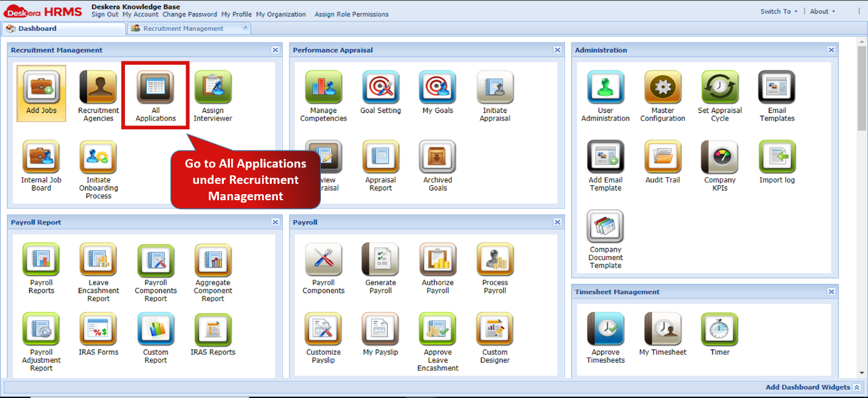Viewport: 868px width, 398px height.
Task: Click the Deskera HRMS logo
Action: [x=43, y=12]
